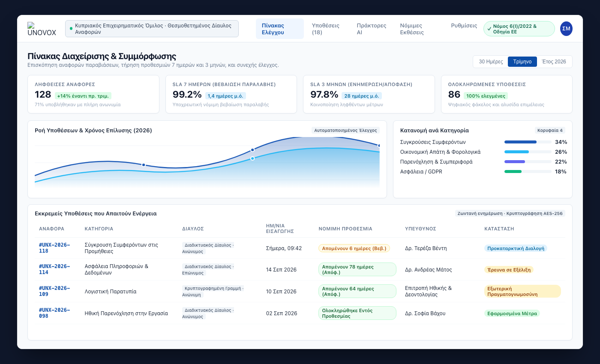Image resolution: width=600 pixels, height=364 pixels.
Task: Click the Σήμερα, 09:42 date cell
Action: pyautogui.click(x=284, y=248)
